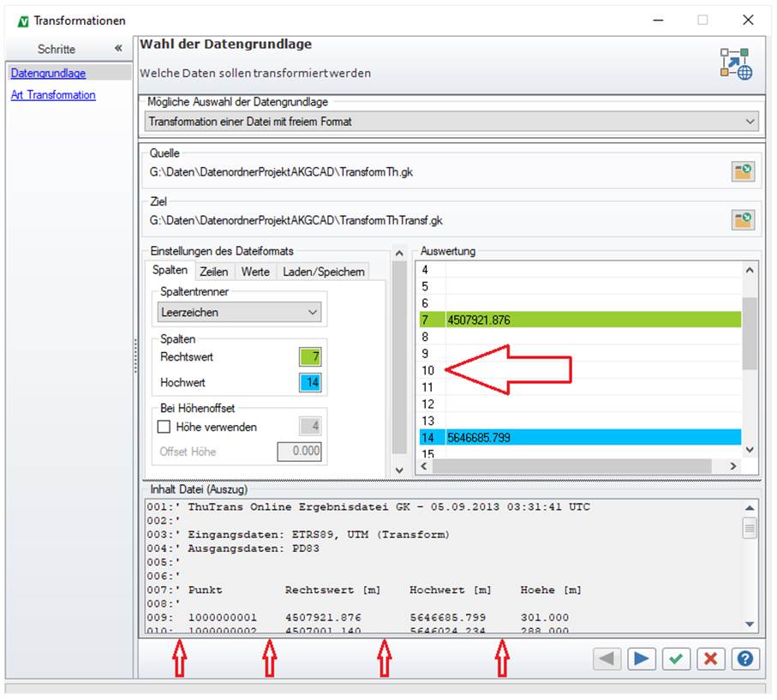Open the Laden/Speichern tab

324,272
